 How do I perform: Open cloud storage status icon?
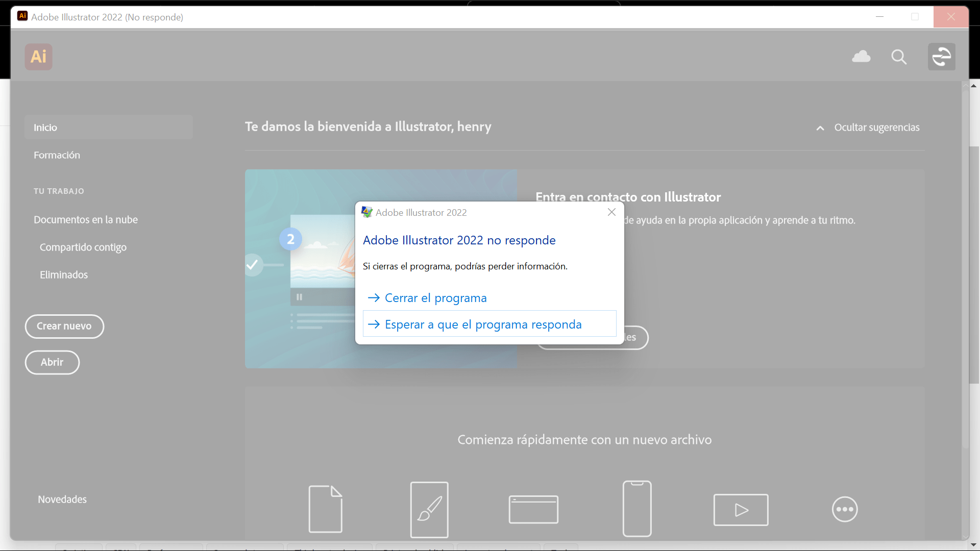tap(862, 57)
